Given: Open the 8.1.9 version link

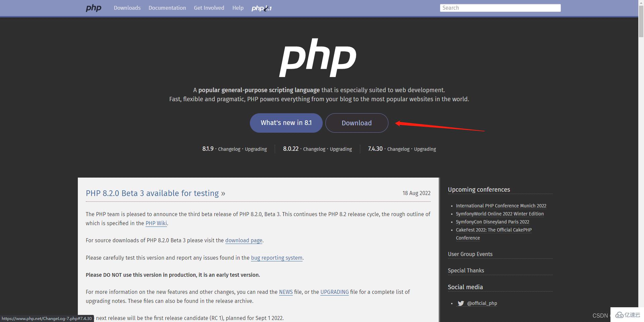Looking at the screenshot, I should [x=208, y=149].
